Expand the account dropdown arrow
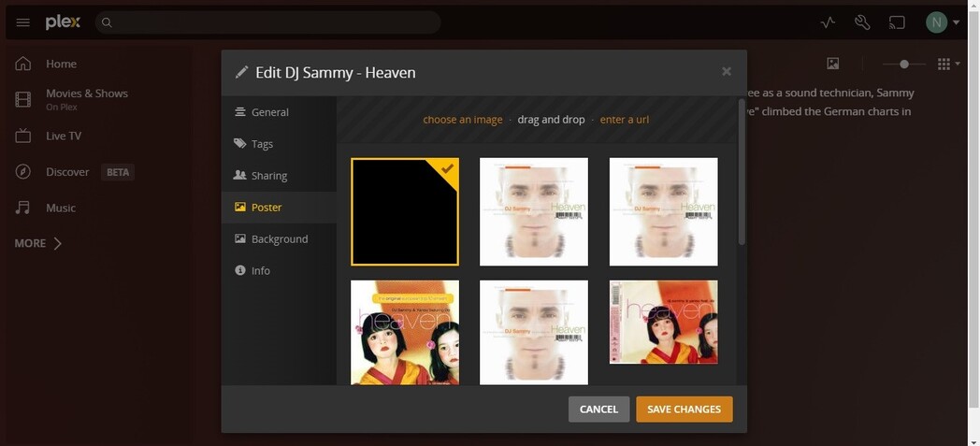Viewport: 980px width, 446px height. point(957,23)
